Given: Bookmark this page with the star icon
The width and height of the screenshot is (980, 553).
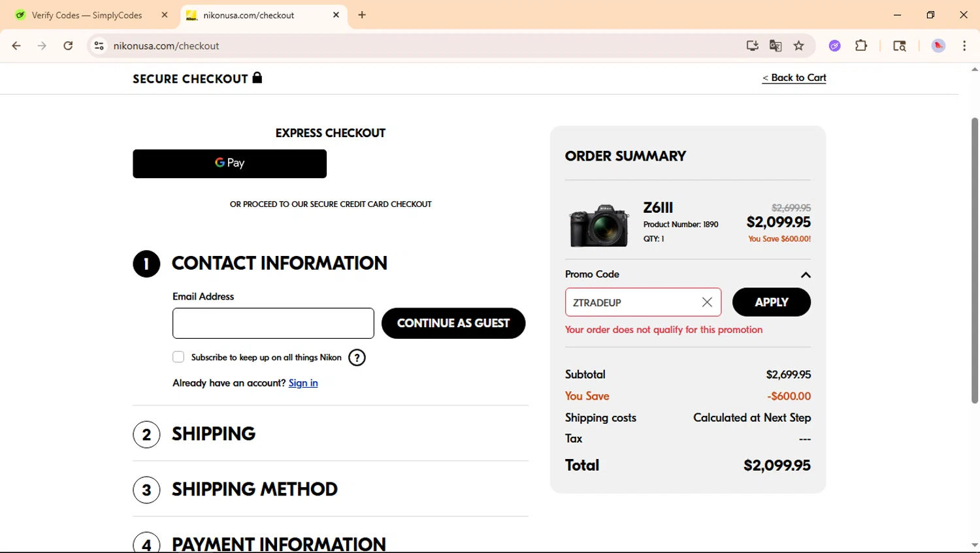Looking at the screenshot, I should point(798,46).
